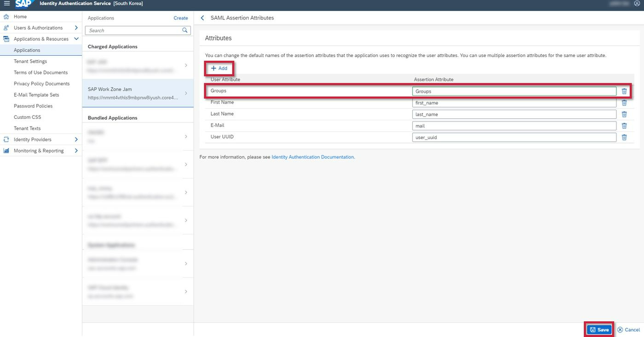Open Identity Authentication Documentation link
This screenshot has height=337, width=644.
tap(313, 157)
